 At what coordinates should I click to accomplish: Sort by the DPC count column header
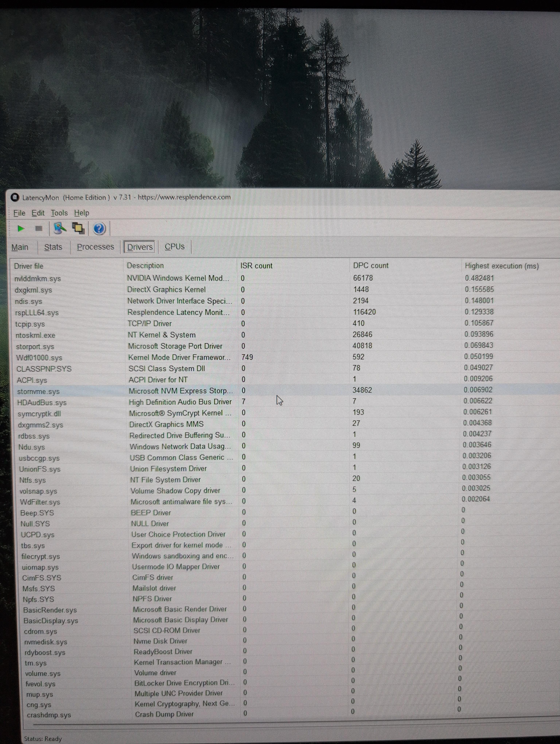tap(370, 266)
